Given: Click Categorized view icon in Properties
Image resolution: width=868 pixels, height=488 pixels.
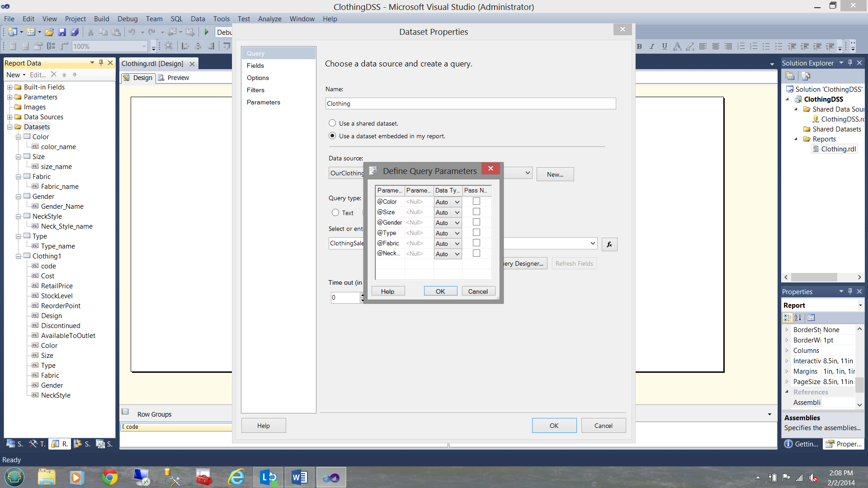Looking at the screenshot, I should click(x=788, y=318).
